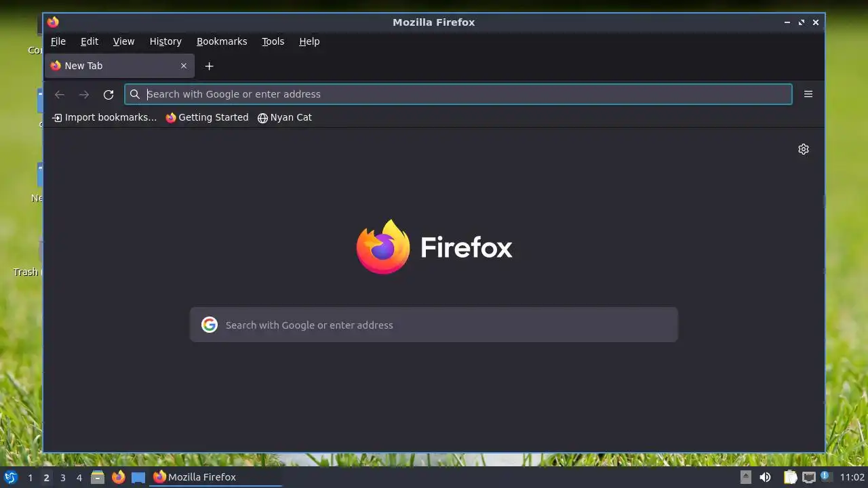
Task: Open the Getting Started bookmark
Action: tap(207, 117)
